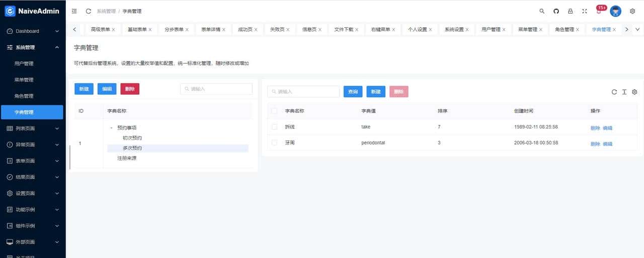Select 字典管理 in the sidebar
The height and width of the screenshot is (258, 644).
pyautogui.click(x=33, y=112)
